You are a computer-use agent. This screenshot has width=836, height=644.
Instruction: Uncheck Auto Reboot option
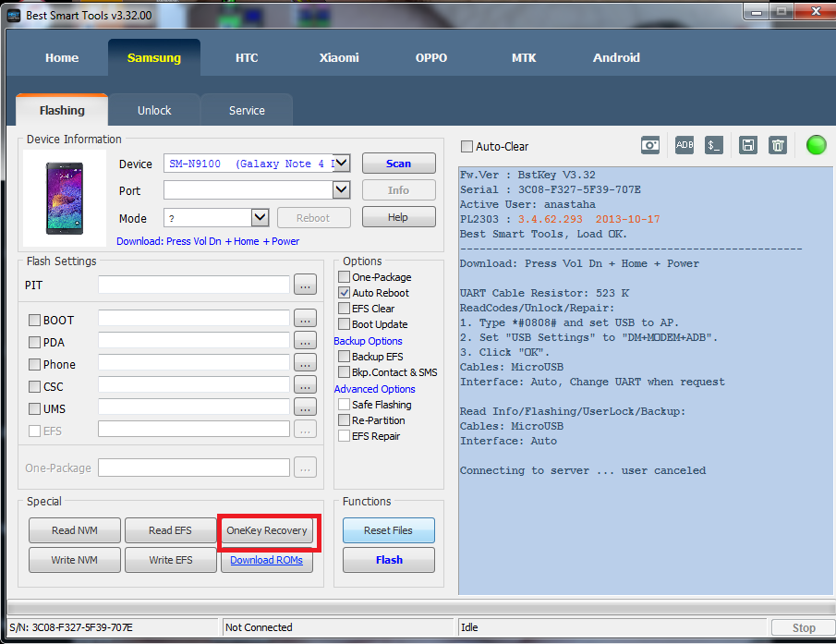tap(344, 293)
